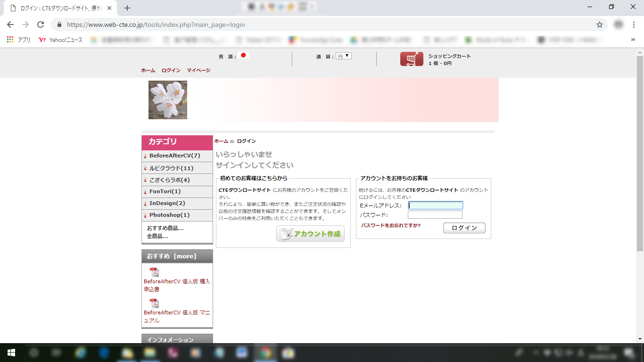This screenshot has height=362, width=644.
Task: Click the red shopping cart icon
Action: point(412,59)
